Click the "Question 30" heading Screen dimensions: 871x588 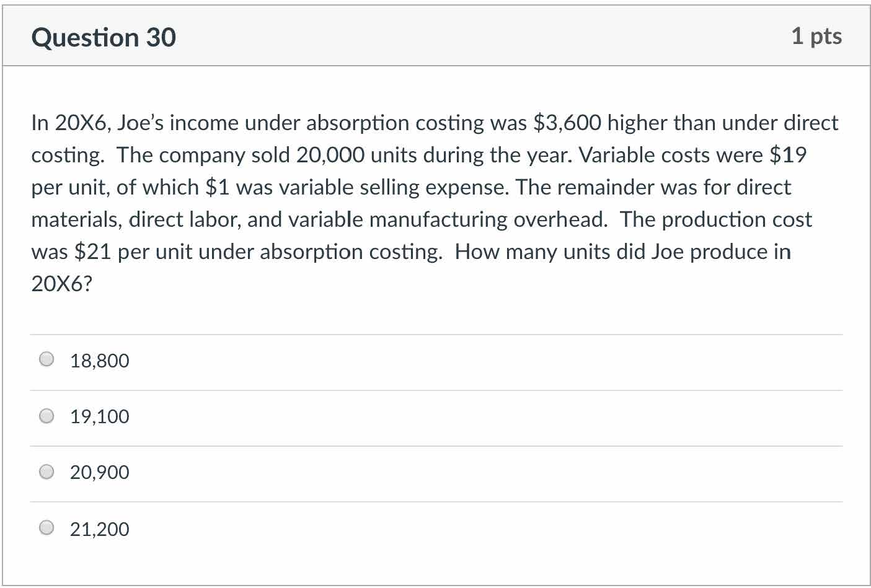(104, 38)
